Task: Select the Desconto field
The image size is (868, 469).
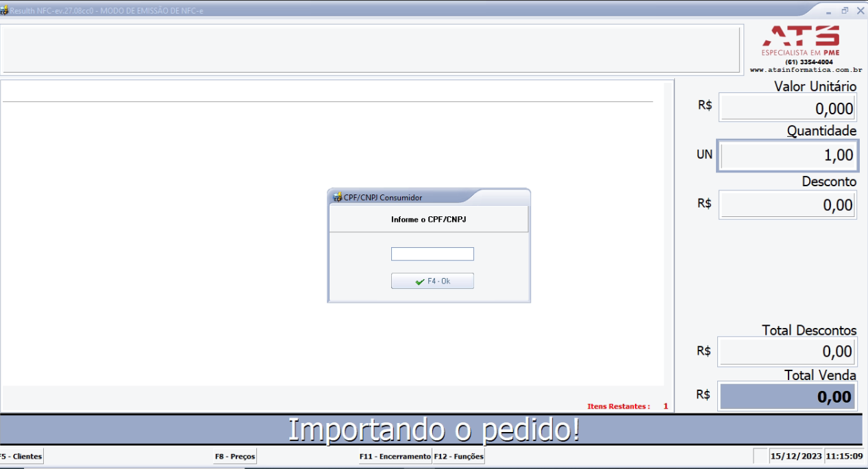Action: click(787, 205)
